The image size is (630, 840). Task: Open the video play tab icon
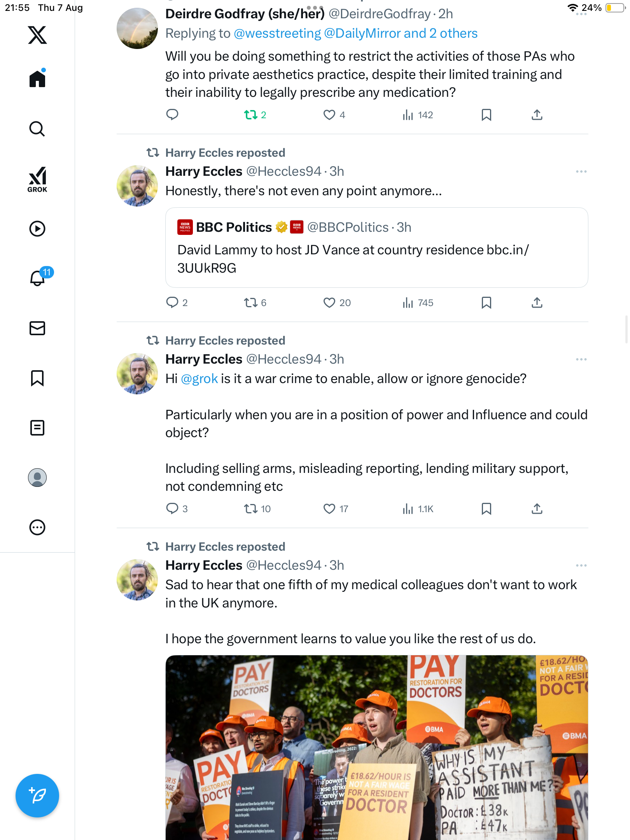pyautogui.click(x=37, y=229)
